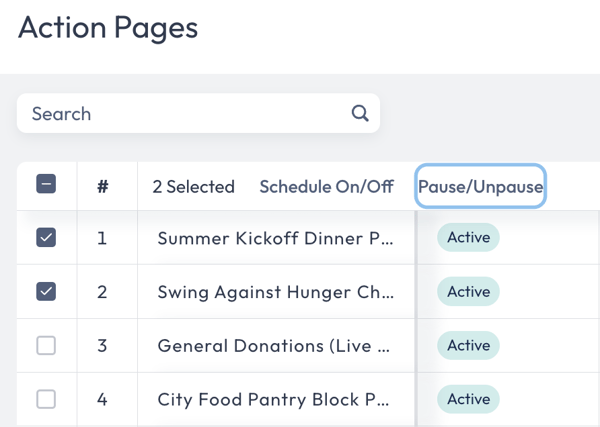Screen dimensions: 600x427
Task: Check the General Donations row checkbox
Action: pyautogui.click(x=46, y=346)
